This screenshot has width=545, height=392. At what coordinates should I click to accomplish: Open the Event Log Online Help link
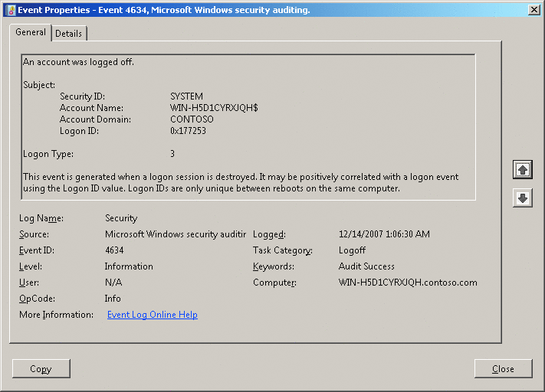pos(152,315)
